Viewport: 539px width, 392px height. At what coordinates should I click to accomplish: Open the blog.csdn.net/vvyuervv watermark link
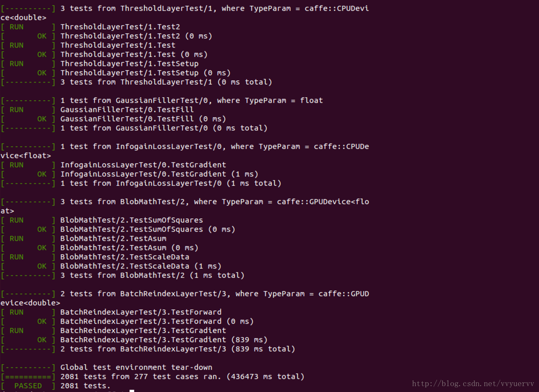pyautogui.click(x=473, y=384)
